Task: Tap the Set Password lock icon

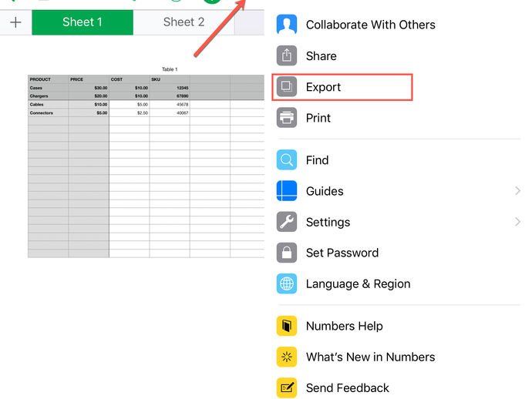Action: point(287,253)
